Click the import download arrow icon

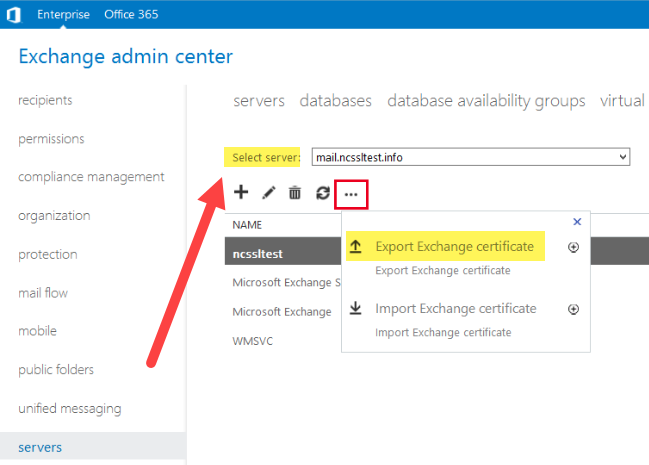click(355, 308)
